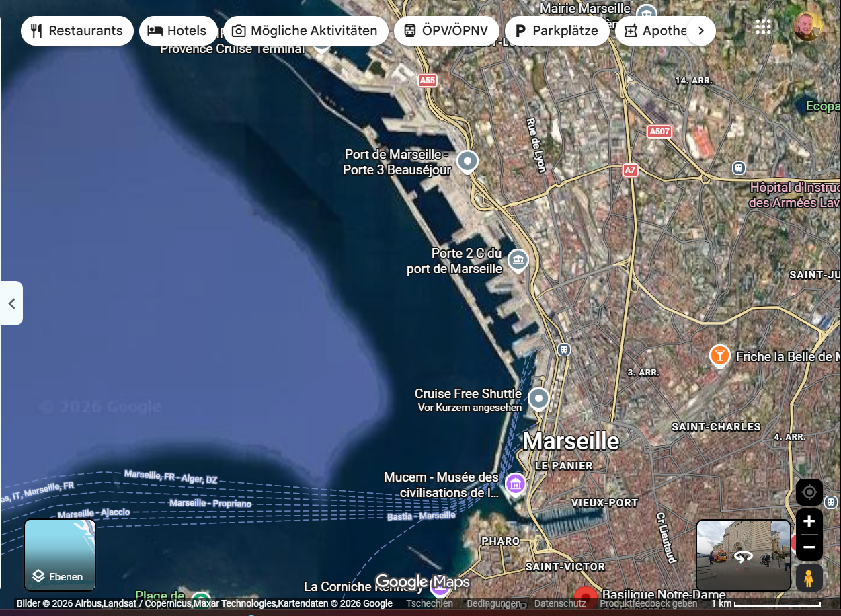The image size is (841, 616).
Task: Click the 1 km scale bar
Action: [x=766, y=603]
